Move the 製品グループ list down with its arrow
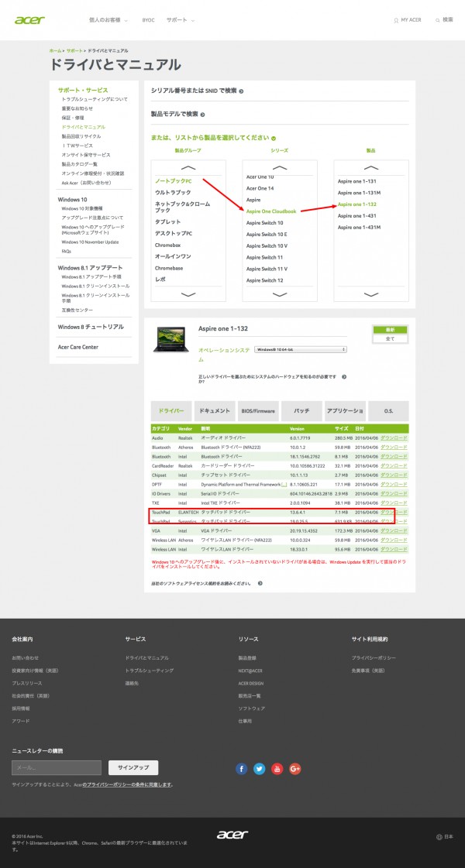The image size is (465, 868). click(x=188, y=294)
